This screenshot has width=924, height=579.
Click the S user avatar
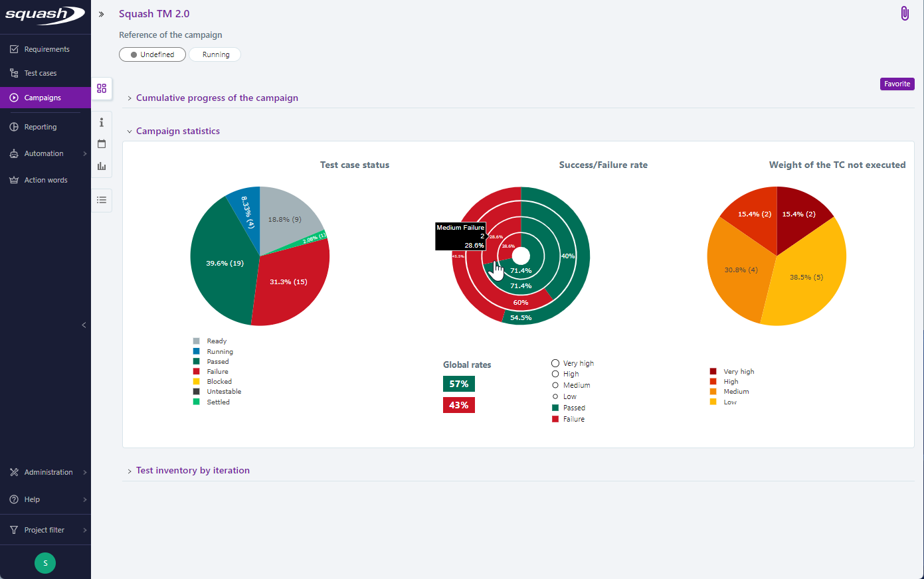[45, 562]
